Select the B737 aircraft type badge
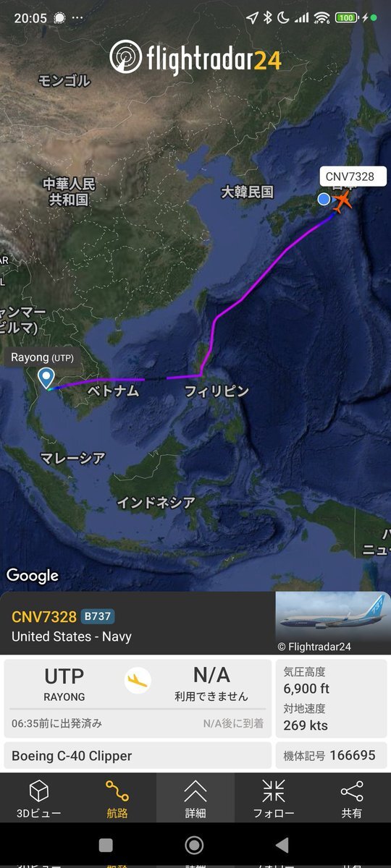Image resolution: width=391 pixels, height=868 pixels. pyautogui.click(x=98, y=616)
